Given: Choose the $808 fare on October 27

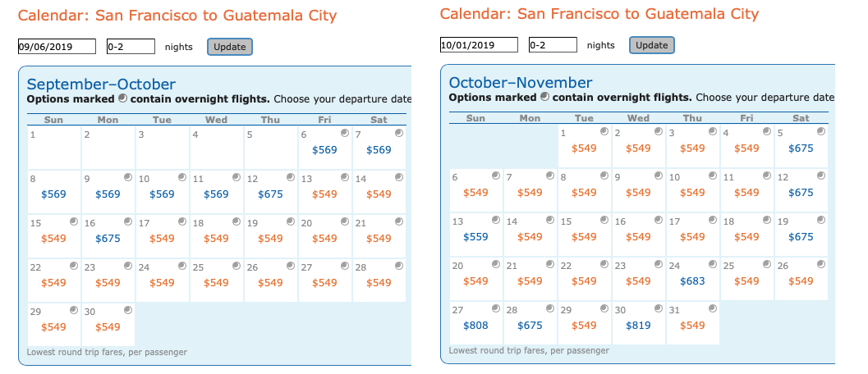Looking at the screenshot, I should click(x=475, y=325).
